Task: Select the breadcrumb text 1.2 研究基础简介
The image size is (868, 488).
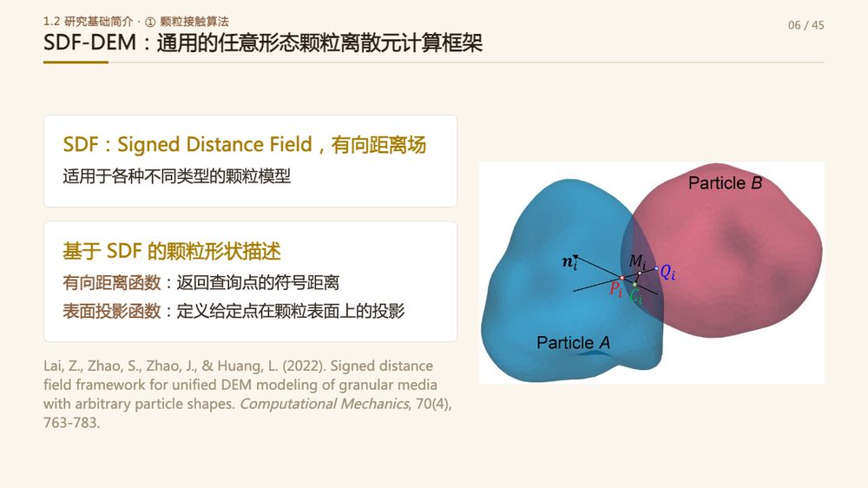Action: pyautogui.click(x=89, y=22)
